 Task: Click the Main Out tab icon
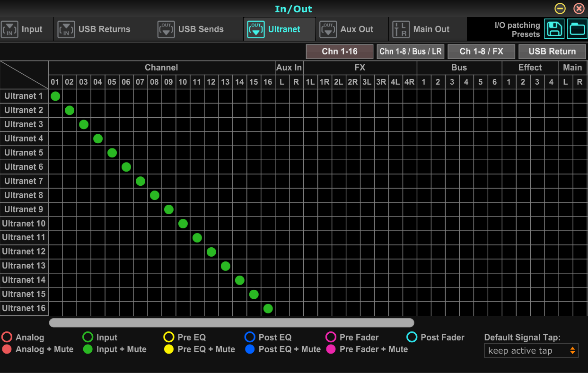[401, 29]
